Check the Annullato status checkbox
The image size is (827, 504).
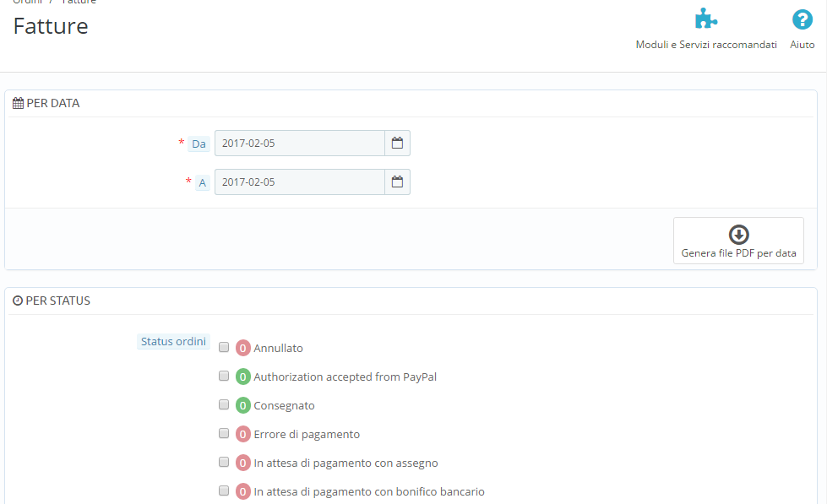(223, 347)
